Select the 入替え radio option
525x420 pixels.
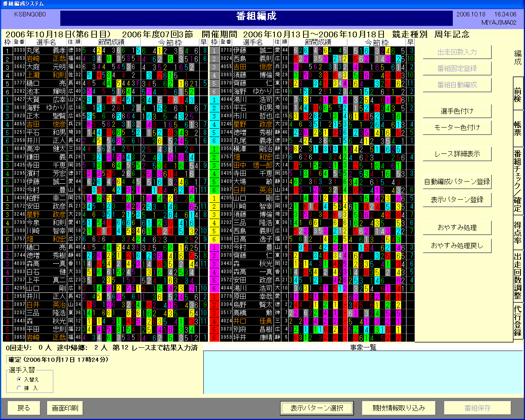pos(19,380)
